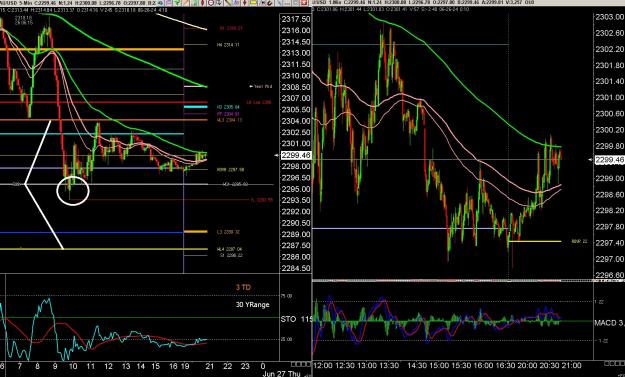Click the Jun 27 Thu date label
This screenshot has width=625, height=377.
(x=281, y=374)
